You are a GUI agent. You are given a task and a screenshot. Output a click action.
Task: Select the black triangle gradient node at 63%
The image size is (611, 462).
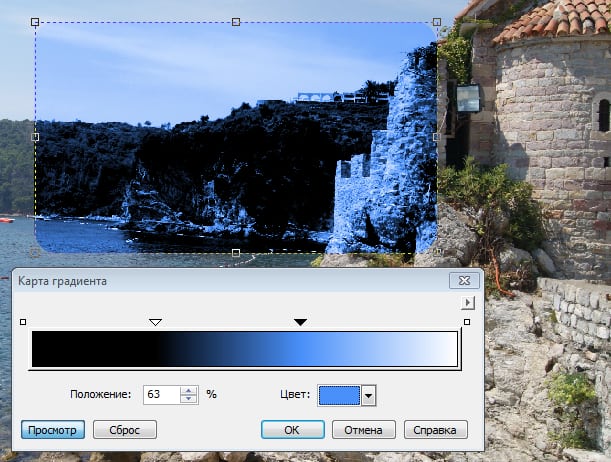[299, 322]
